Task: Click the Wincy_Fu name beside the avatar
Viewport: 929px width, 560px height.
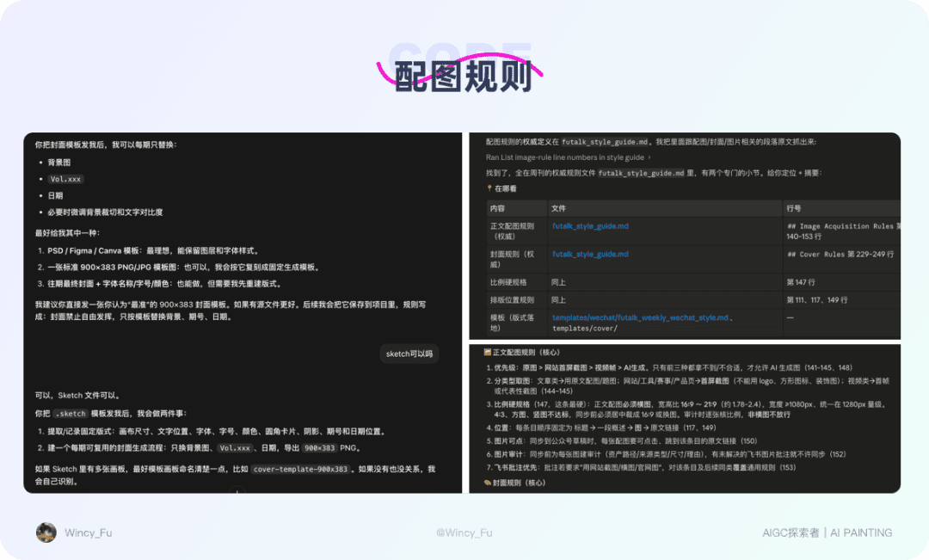Action: [89, 532]
